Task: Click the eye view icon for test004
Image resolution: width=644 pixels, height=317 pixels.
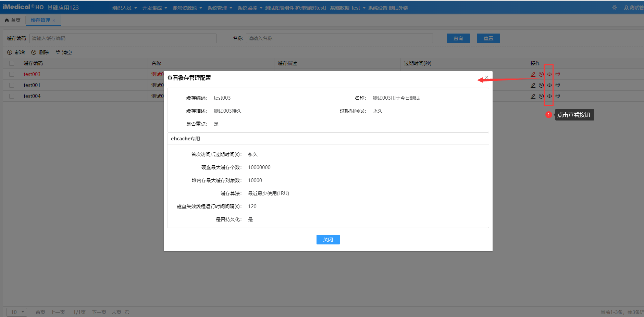Action: point(549,96)
